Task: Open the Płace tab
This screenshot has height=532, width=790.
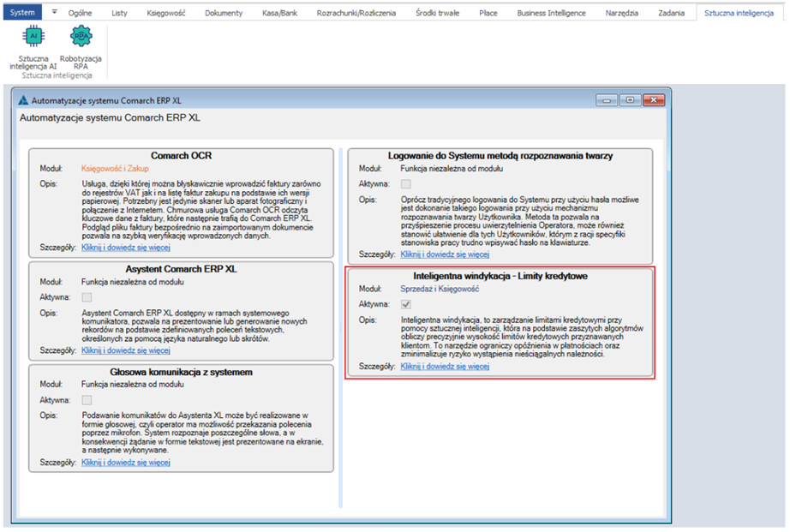Action: pyautogui.click(x=488, y=13)
